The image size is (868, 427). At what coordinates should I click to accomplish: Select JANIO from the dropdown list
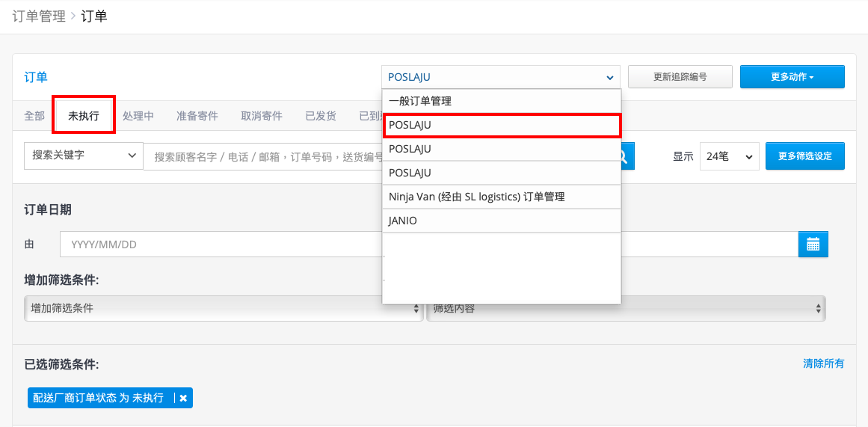[x=501, y=221]
